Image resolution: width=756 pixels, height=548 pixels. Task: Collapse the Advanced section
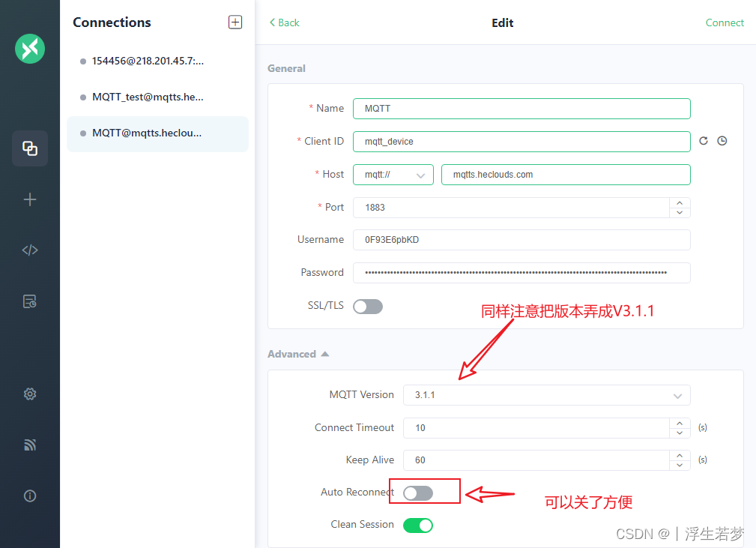click(298, 354)
